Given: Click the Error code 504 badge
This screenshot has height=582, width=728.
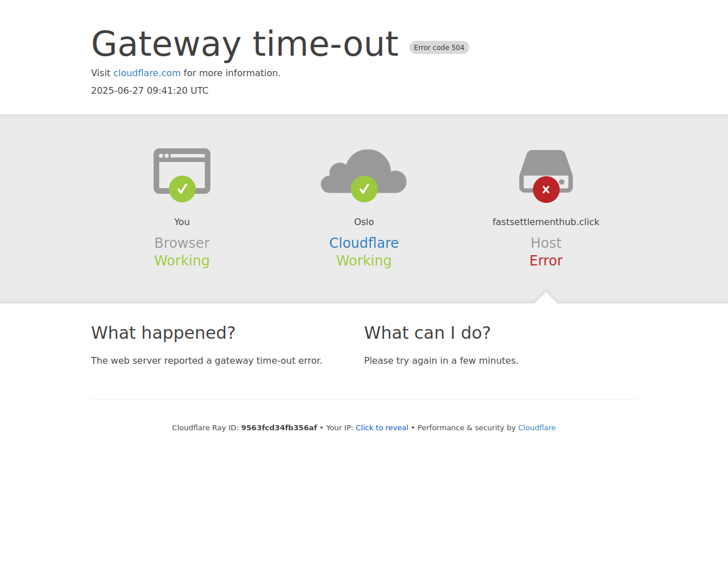Looking at the screenshot, I should point(439,48).
